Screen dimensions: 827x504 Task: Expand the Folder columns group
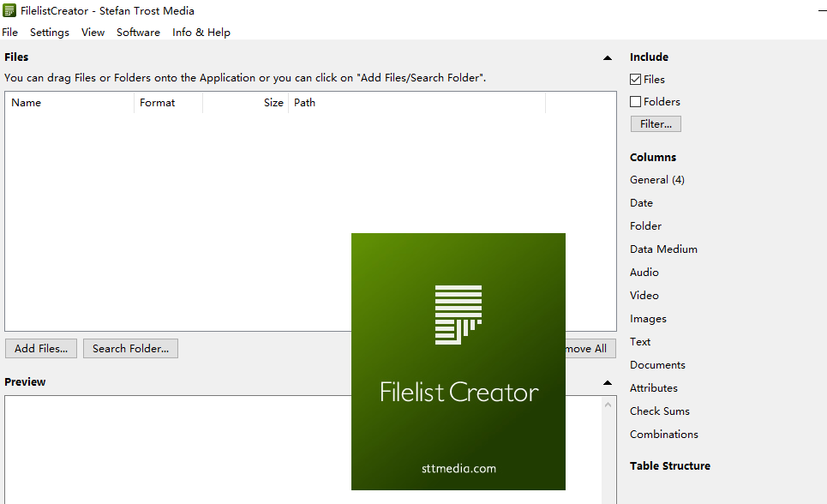tap(645, 226)
